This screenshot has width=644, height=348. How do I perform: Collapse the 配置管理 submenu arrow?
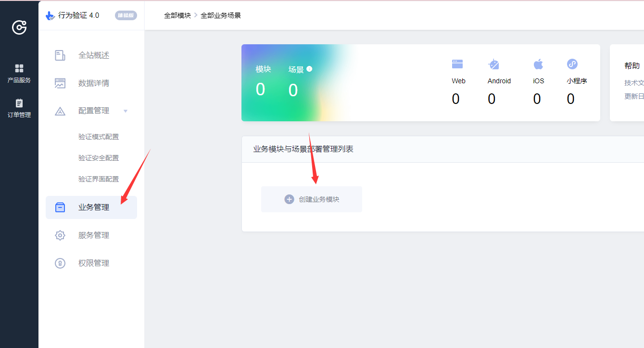tap(126, 111)
